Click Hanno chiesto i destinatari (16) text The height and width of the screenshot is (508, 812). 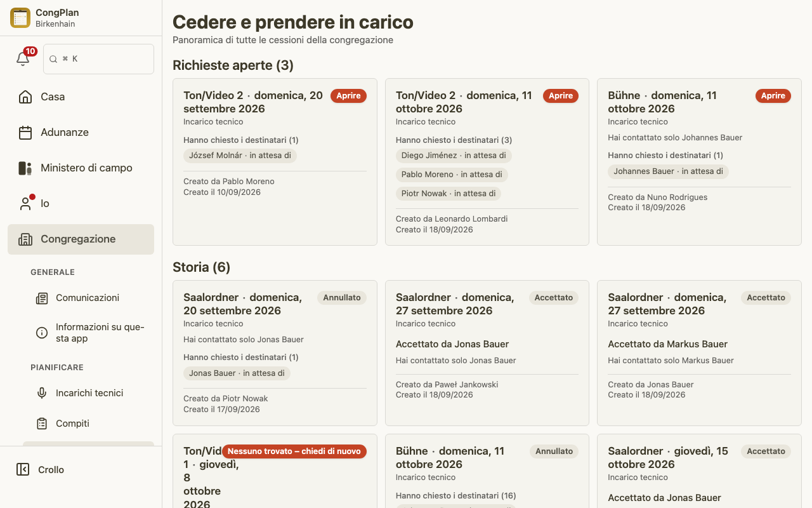click(x=456, y=496)
